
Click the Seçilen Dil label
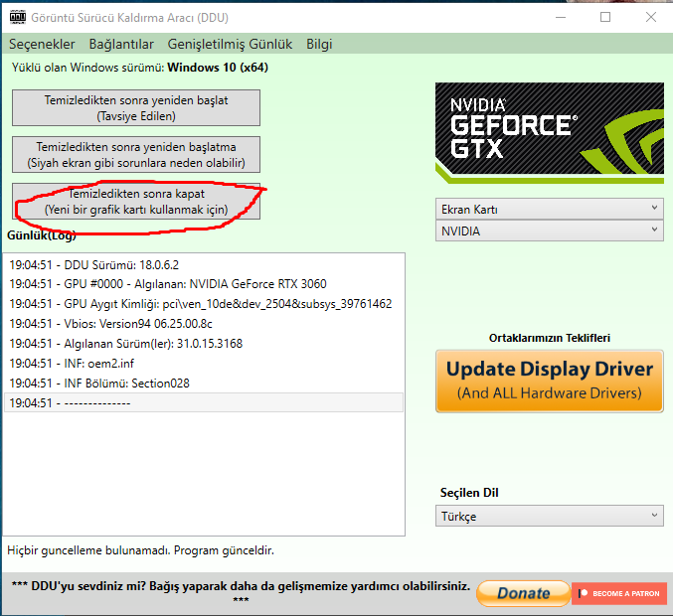coord(469,493)
